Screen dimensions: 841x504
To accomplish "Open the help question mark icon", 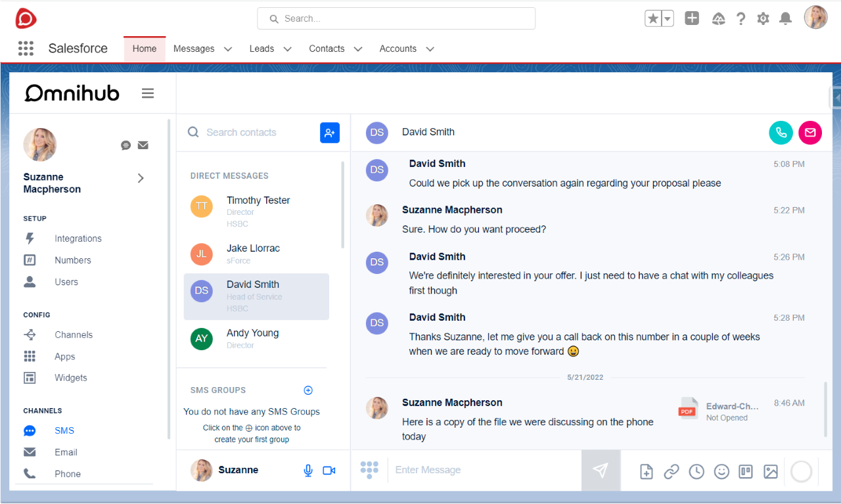I will (x=741, y=18).
